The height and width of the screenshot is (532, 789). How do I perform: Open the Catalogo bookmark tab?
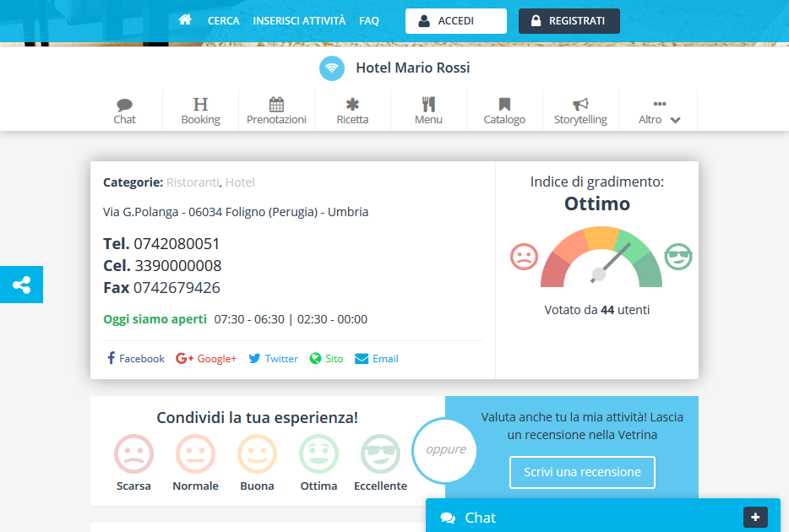point(504,111)
